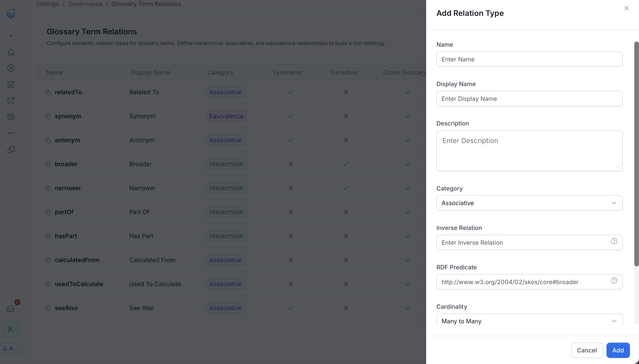Focus the Enter Name input field
639x364 pixels.
pos(529,59)
